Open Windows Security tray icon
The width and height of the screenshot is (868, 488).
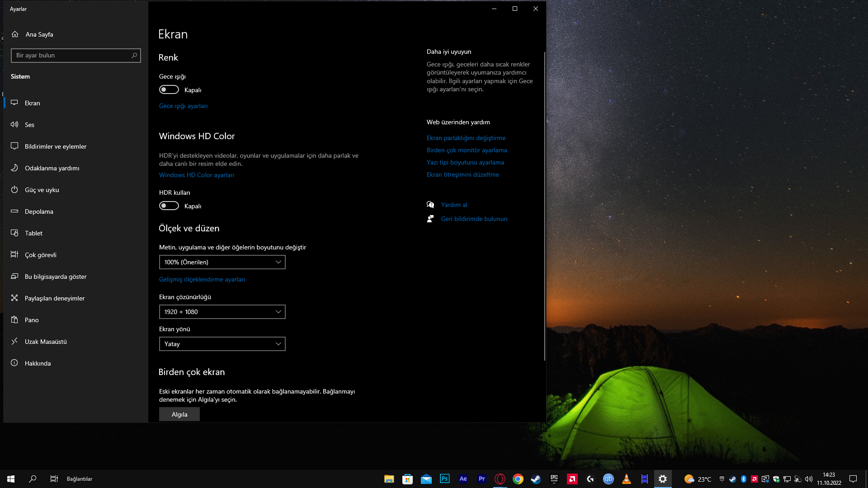click(776, 479)
